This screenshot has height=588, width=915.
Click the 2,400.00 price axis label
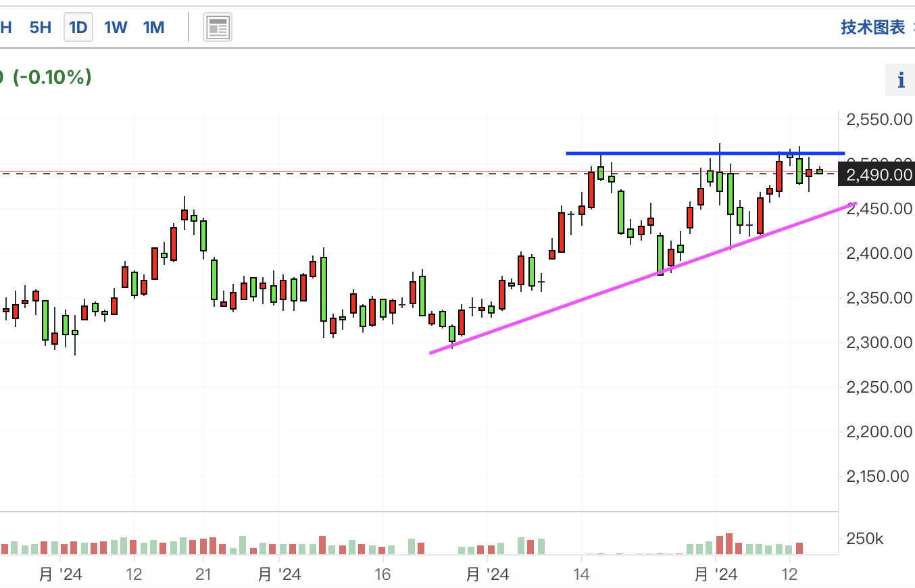tap(878, 253)
